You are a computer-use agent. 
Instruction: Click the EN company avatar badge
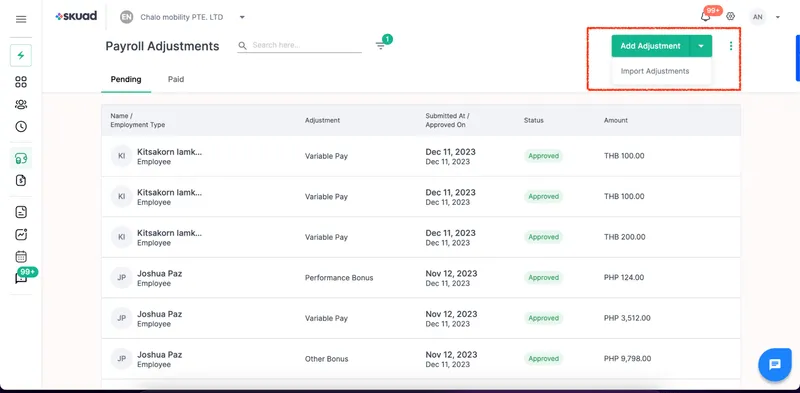coord(127,17)
